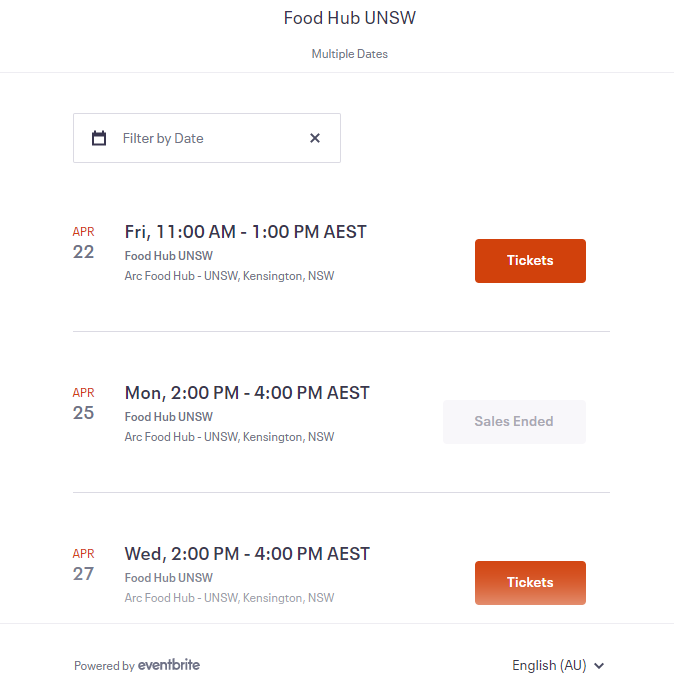This screenshot has width=674, height=694.
Task: Click the APR 22 date badge
Action: point(84,243)
